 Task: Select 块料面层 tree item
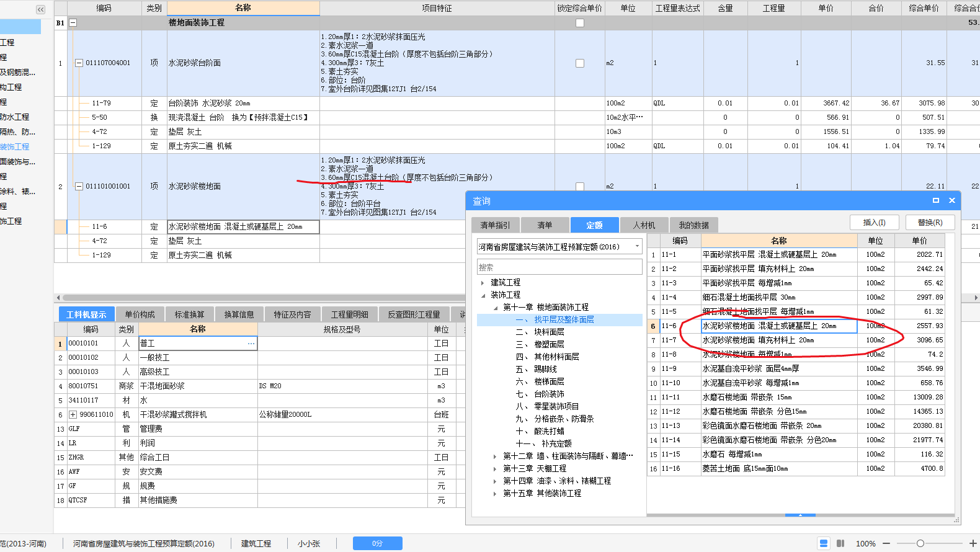[549, 332]
